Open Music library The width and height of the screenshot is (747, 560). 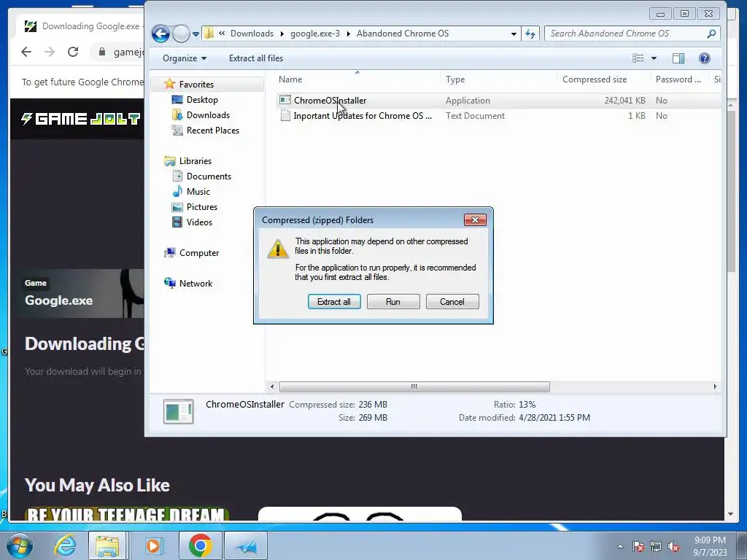pyautogui.click(x=198, y=192)
